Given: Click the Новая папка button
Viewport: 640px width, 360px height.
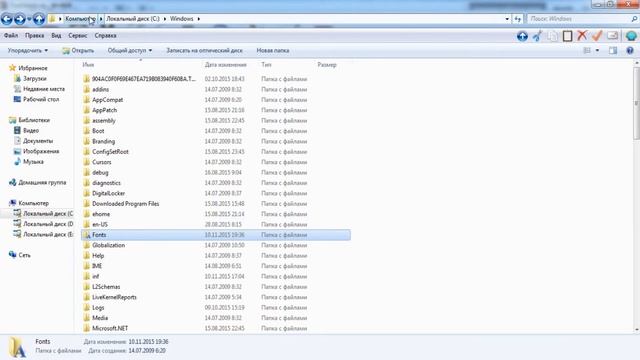Looking at the screenshot, I should tap(273, 51).
